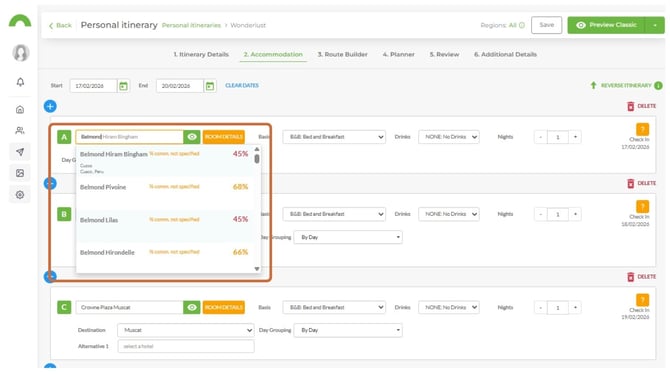Click the End date field

click(179, 86)
